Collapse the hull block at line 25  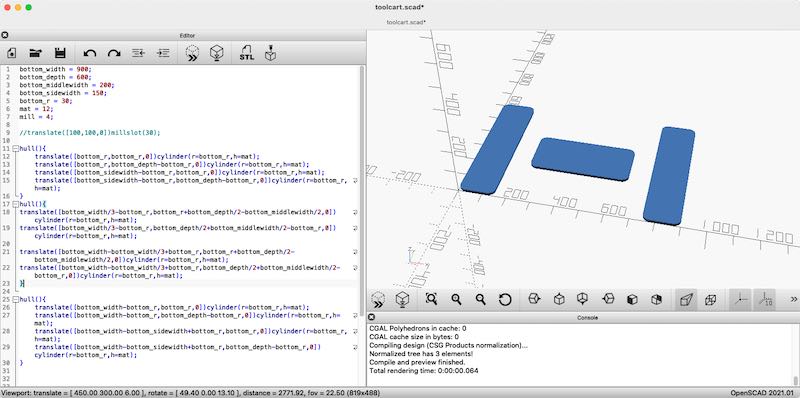[x=15, y=300]
